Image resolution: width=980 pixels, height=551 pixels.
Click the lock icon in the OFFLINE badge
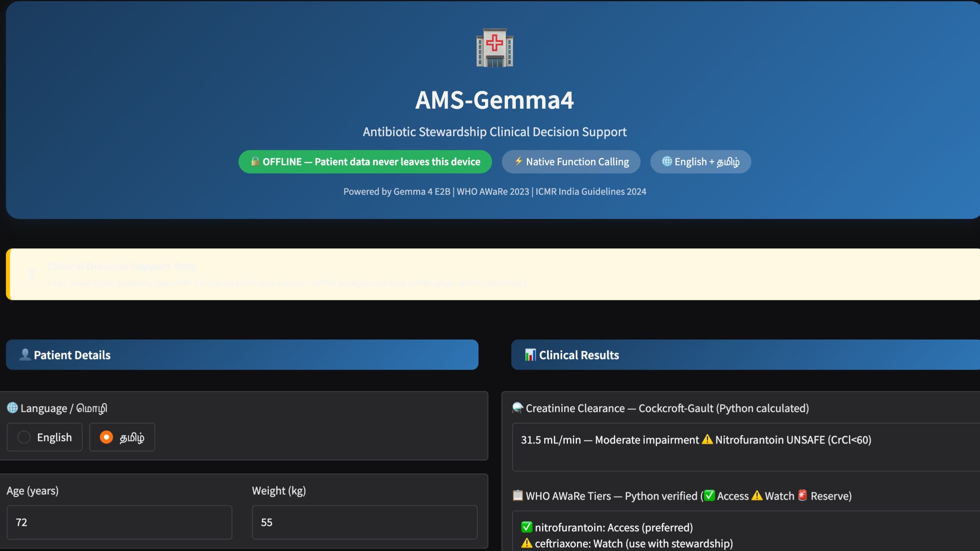(255, 161)
